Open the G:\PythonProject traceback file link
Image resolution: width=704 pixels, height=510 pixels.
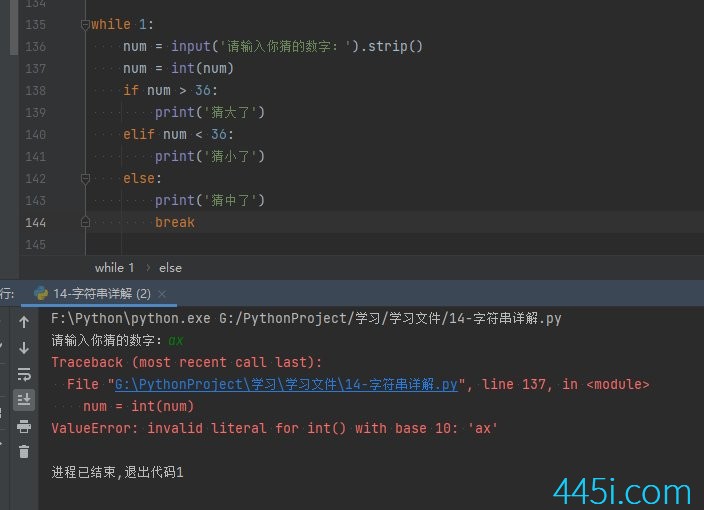(286, 384)
